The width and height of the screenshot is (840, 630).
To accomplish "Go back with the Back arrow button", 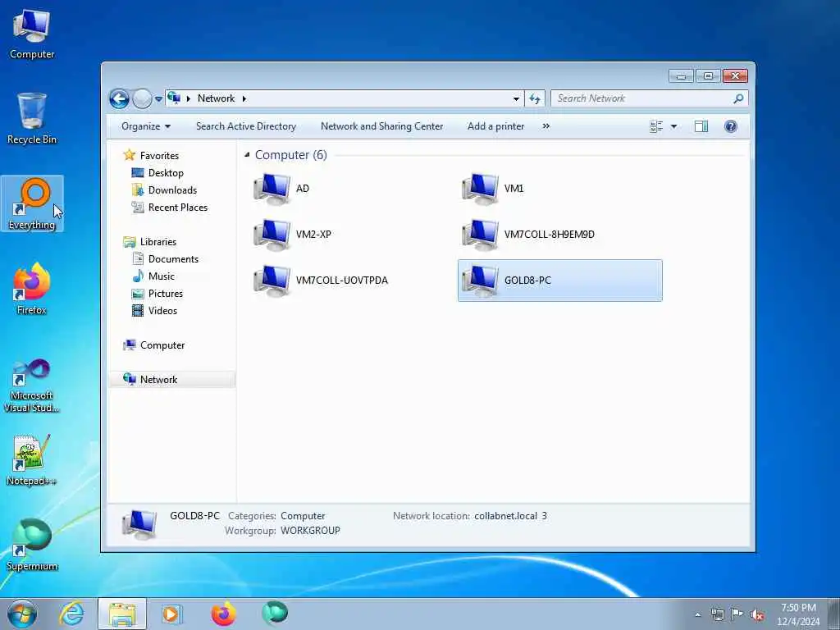I will point(119,98).
